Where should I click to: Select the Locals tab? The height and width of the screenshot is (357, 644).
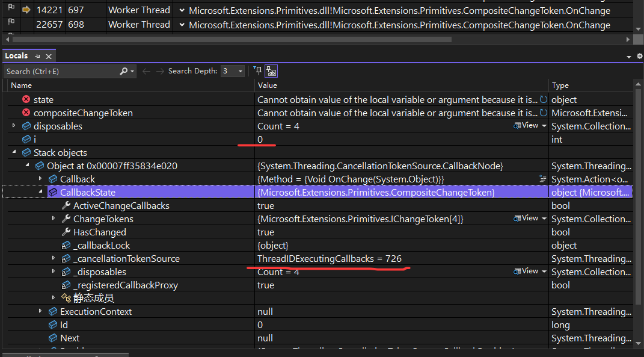[17, 56]
